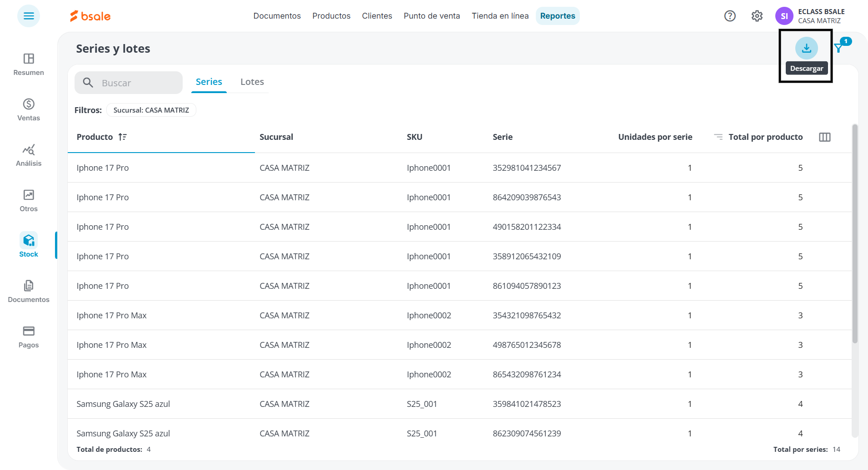
Task: Open the hamburger menu button
Action: (29, 16)
